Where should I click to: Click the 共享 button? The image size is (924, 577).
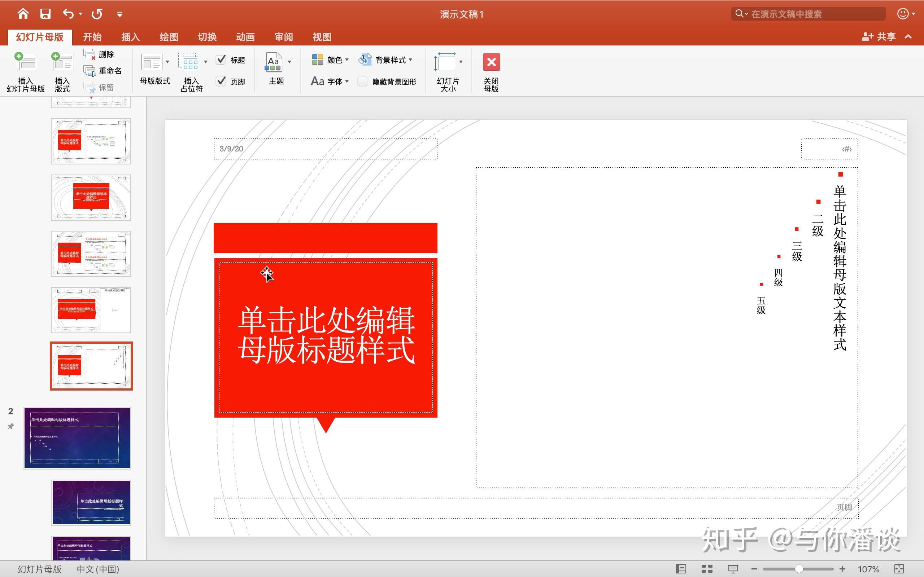coord(879,37)
